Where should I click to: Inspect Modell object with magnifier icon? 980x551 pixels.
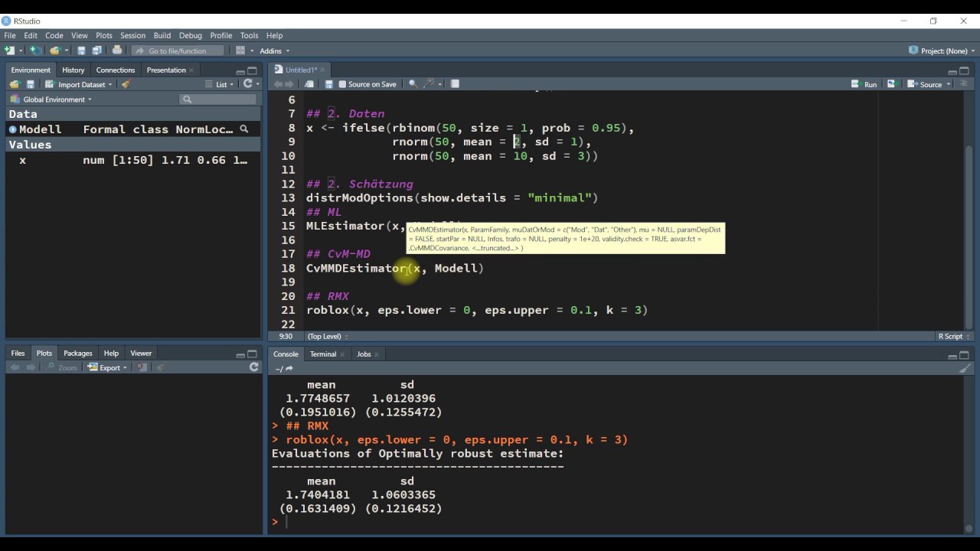coord(244,129)
